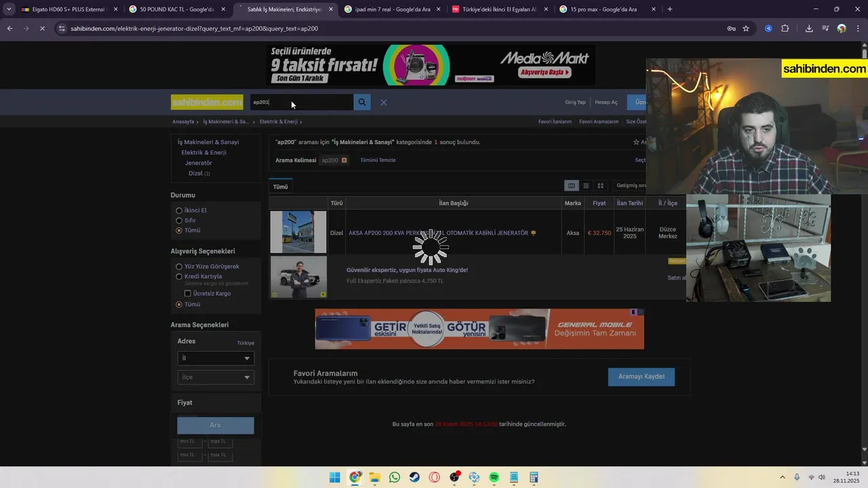This screenshot has height=488, width=868.
Task: Select the Tümü results tab
Action: (280, 186)
